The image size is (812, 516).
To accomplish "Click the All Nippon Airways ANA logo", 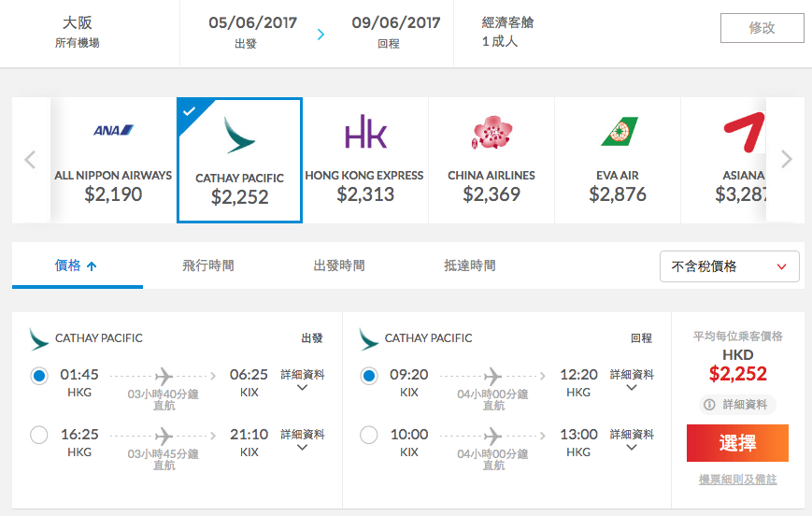I will (113, 130).
